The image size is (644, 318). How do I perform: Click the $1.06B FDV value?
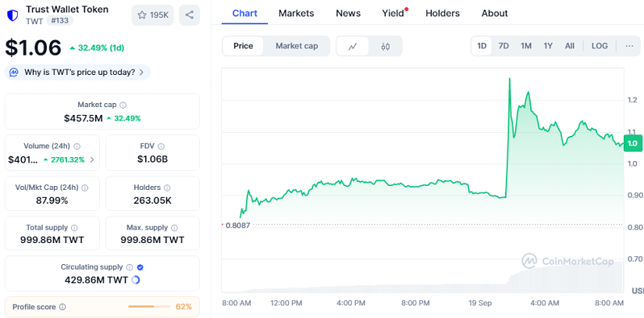[152, 159]
